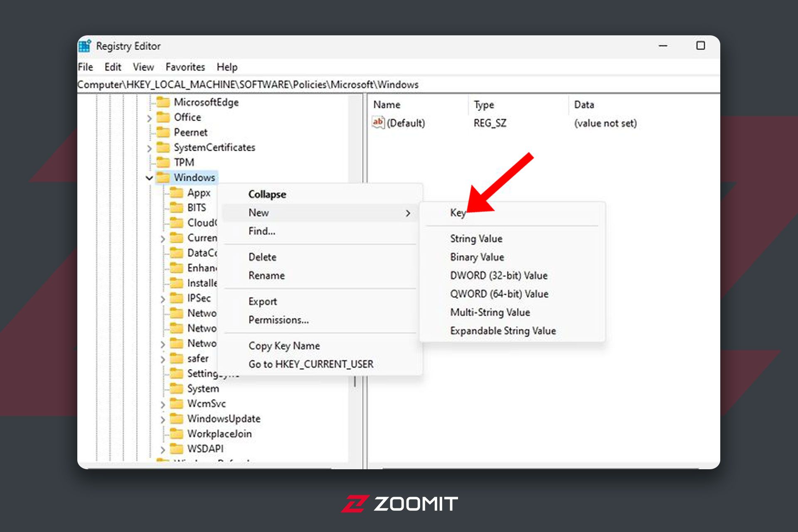
Task: Open the Help menu
Action: tap(227, 67)
